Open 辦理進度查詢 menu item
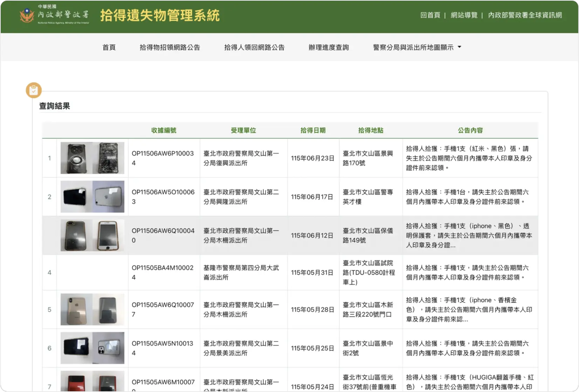 pyautogui.click(x=328, y=47)
